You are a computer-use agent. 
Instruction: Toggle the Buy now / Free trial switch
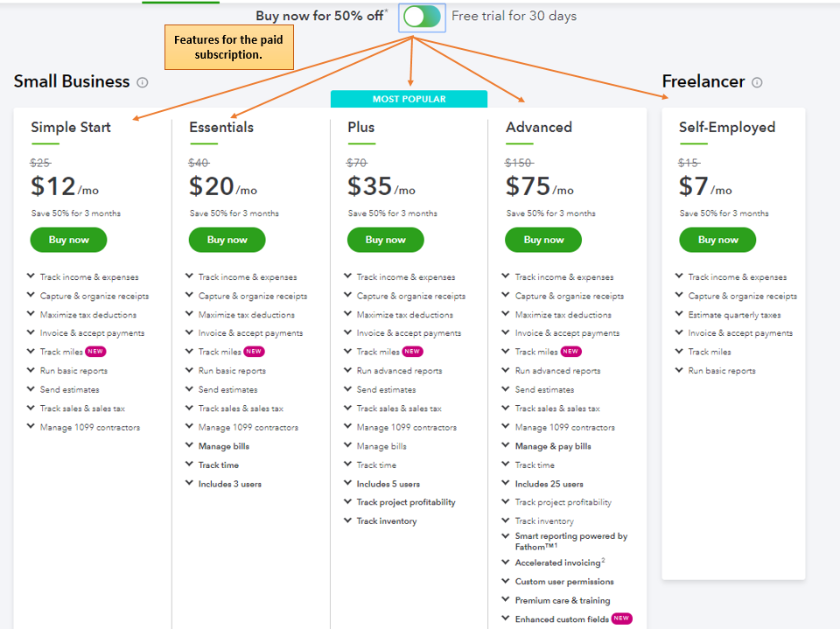coord(422,17)
